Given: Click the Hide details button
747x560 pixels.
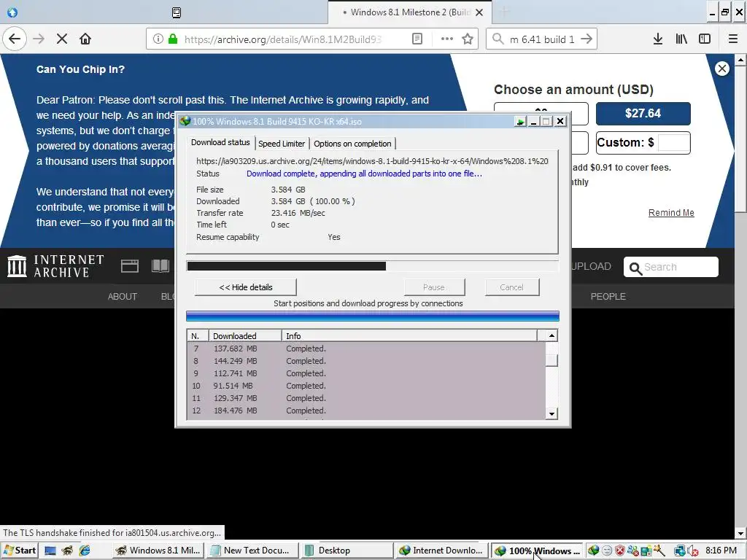Looking at the screenshot, I should (x=246, y=287).
